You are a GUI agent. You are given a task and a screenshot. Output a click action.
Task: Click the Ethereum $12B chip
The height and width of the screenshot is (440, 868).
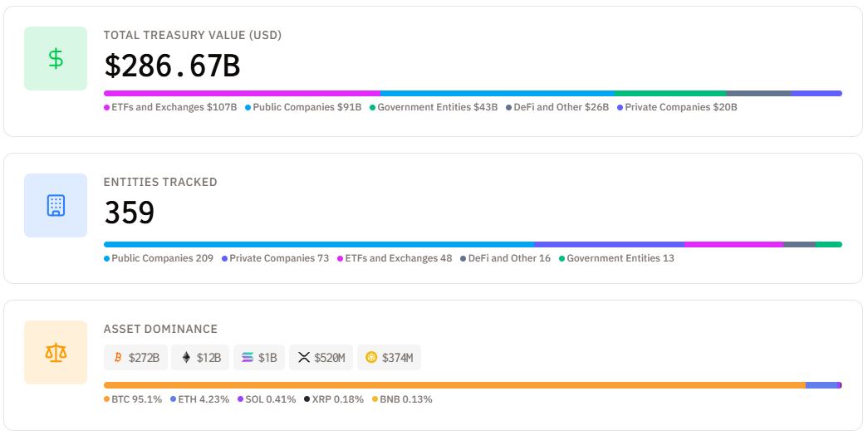pos(200,358)
